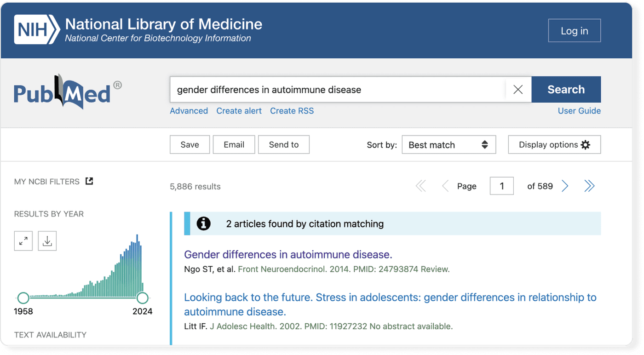Download the Results by Year chart

coord(47,240)
